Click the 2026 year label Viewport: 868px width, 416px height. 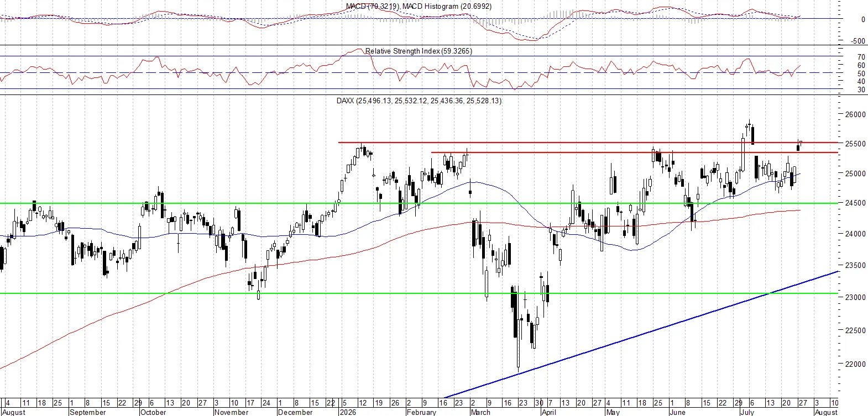click(x=348, y=412)
